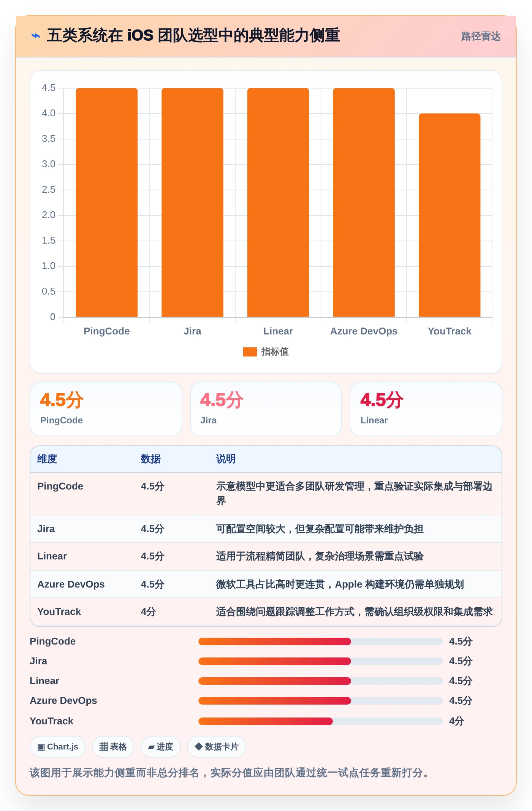Click the Azure DevOps progress bar

(321, 701)
